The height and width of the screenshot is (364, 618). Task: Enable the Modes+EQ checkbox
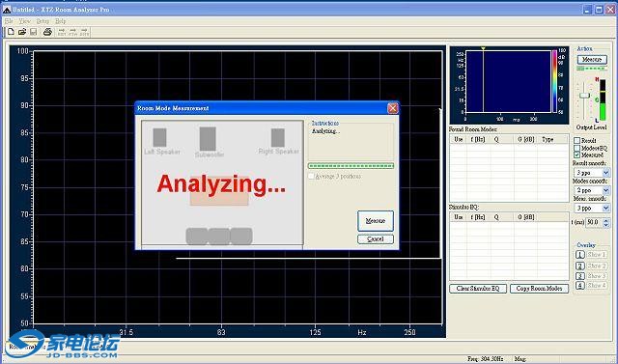[576, 148]
